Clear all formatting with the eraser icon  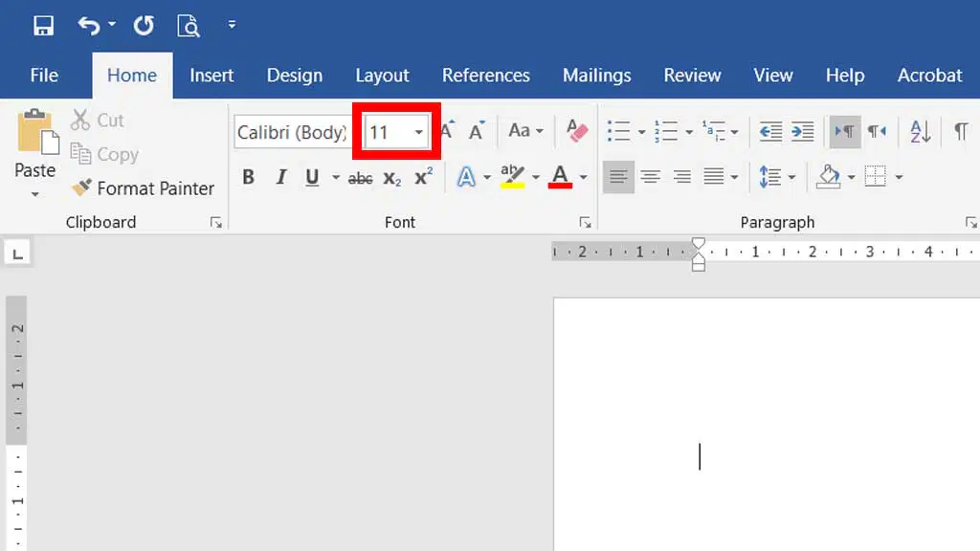[577, 131]
